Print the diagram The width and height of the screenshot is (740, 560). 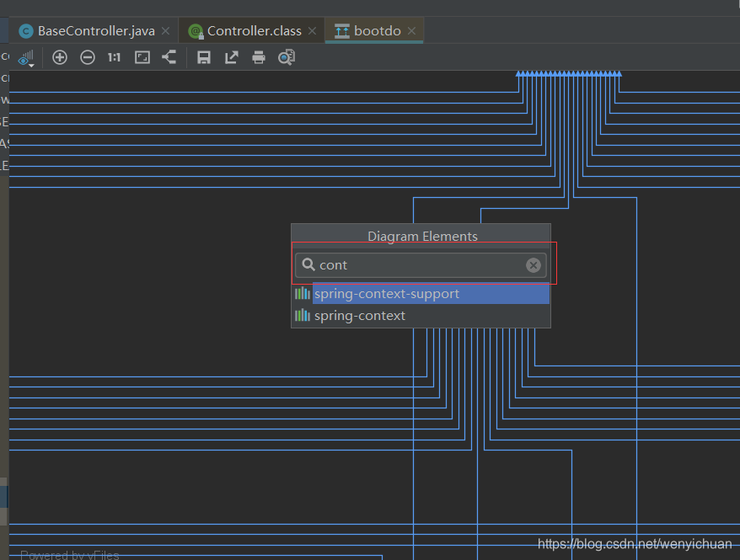259,57
